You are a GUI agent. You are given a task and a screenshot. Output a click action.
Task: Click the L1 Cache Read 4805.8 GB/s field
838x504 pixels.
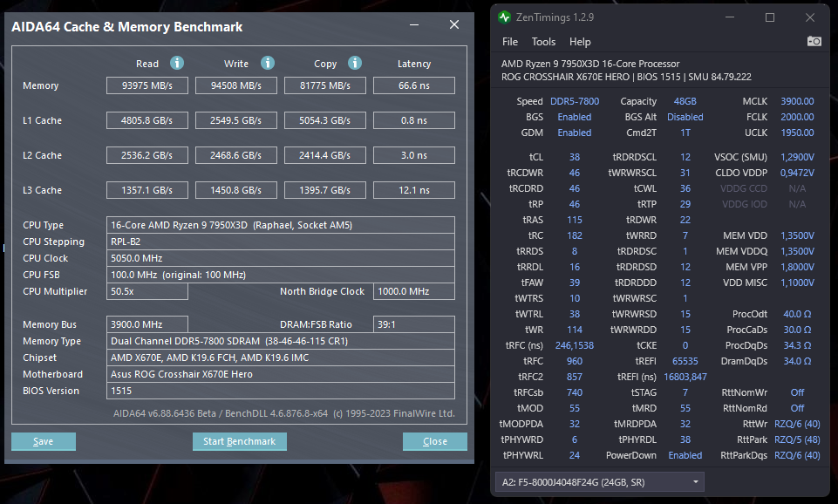(x=147, y=120)
